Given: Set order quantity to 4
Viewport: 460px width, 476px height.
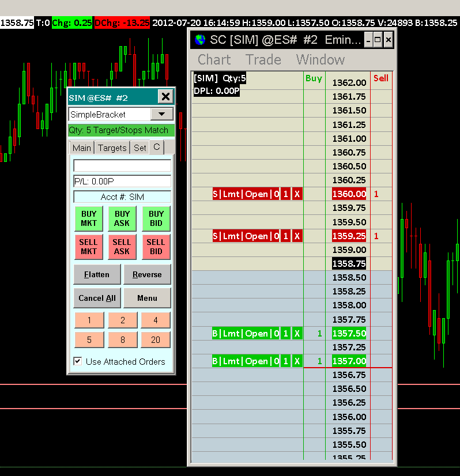Looking at the screenshot, I should point(156,320).
